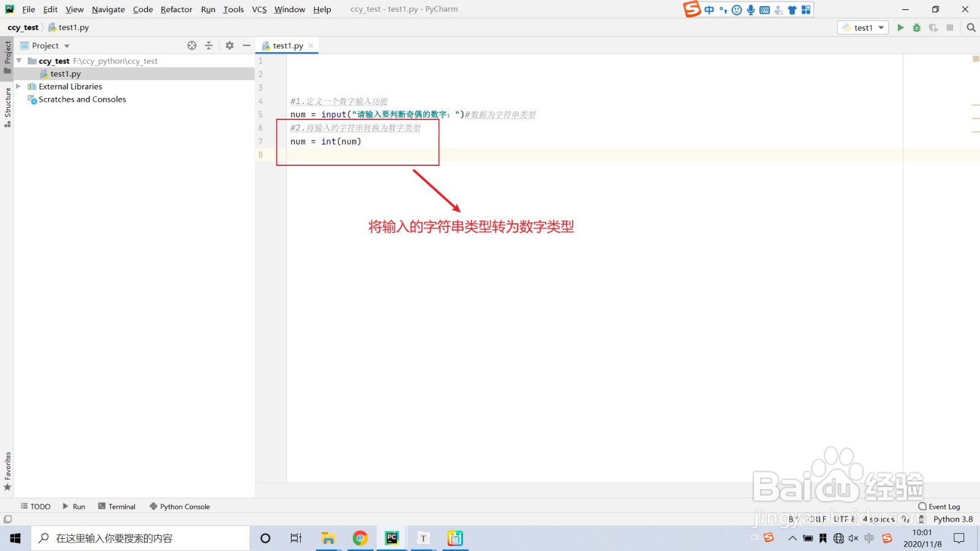Change UTF-8 file encoding
This screenshot has height=551, width=980.
(x=844, y=519)
